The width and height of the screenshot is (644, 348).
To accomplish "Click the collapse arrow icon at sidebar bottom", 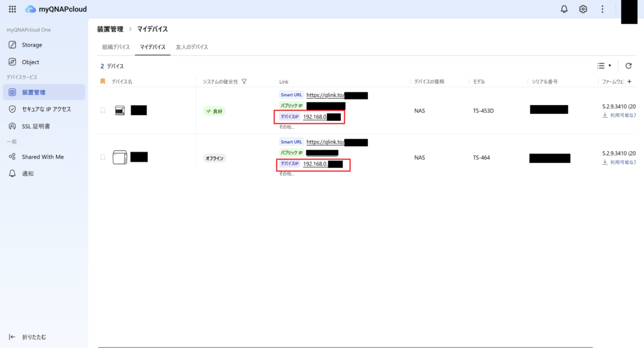I will click(x=13, y=337).
